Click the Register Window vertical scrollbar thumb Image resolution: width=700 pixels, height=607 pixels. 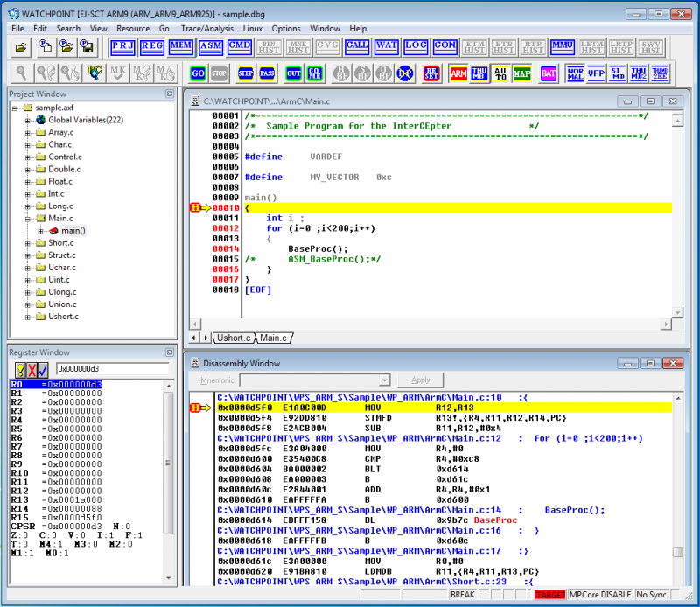click(168, 463)
